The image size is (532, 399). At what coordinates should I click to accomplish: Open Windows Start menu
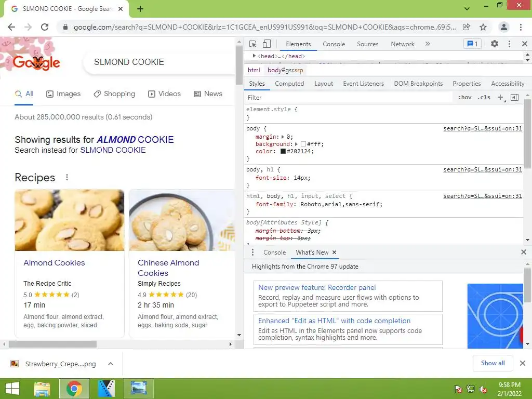coord(12,389)
